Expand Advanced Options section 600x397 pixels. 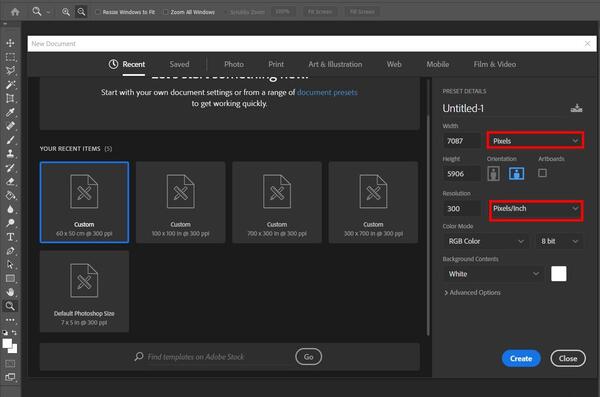pos(472,292)
